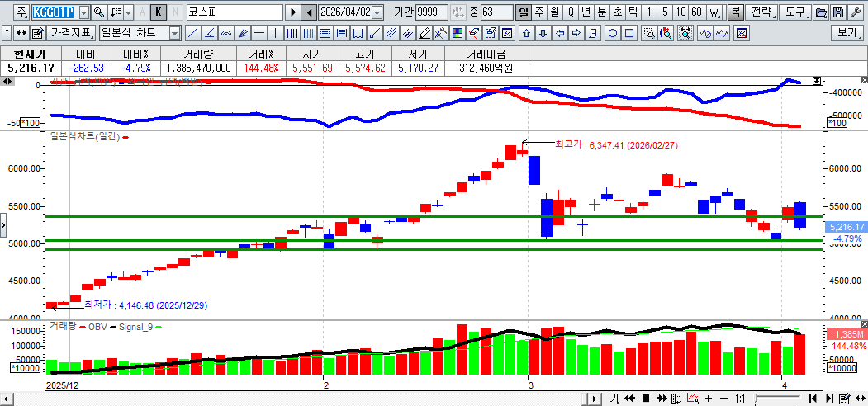
Task: Select the trend line drawing tool
Action: click(x=192, y=33)
